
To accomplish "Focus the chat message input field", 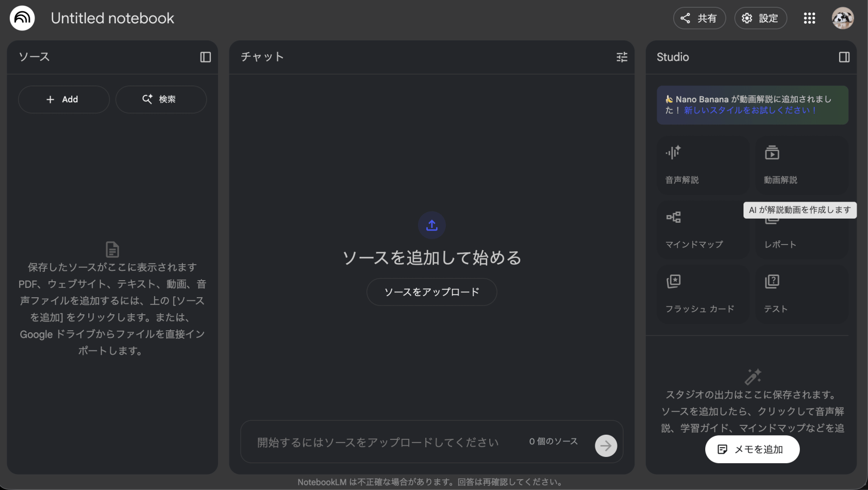I will click(x=382, y=442).
